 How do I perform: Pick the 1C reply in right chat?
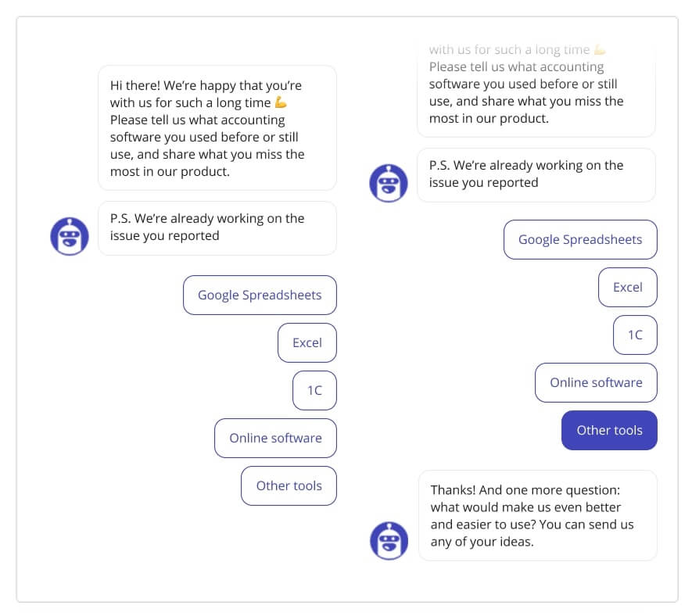point(635,335)
